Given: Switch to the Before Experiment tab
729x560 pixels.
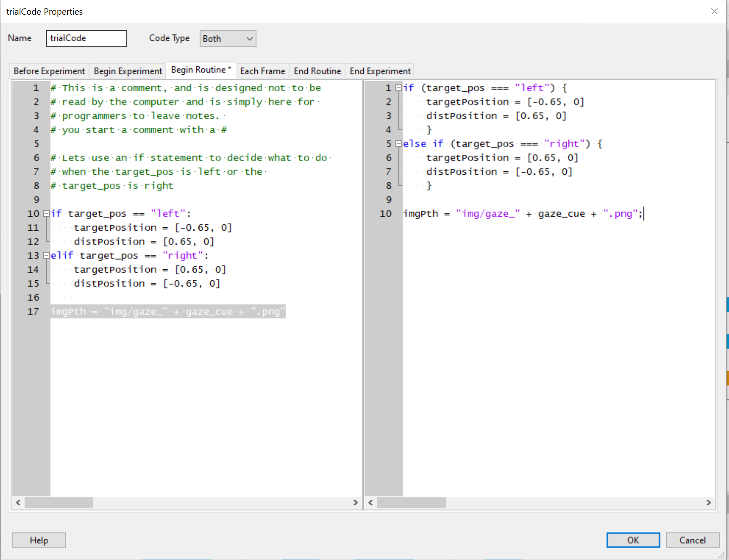Looking at the screenshot, I should 49,71.
